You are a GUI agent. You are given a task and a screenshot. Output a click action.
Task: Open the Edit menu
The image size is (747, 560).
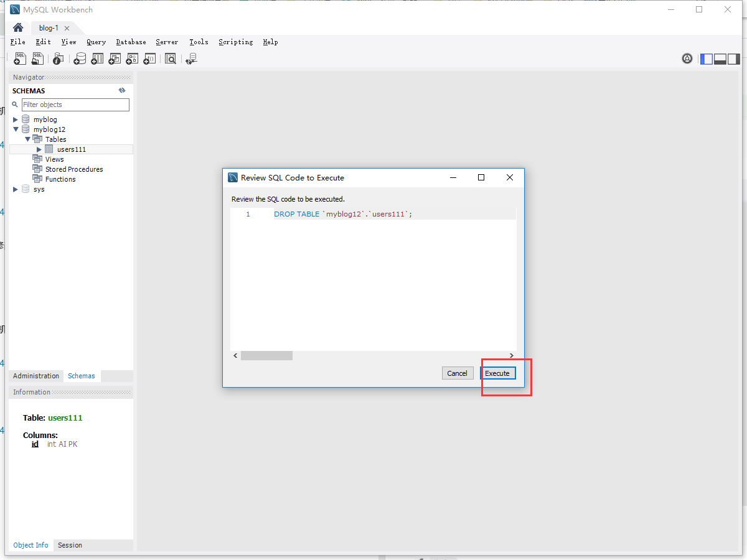click(x=43, y=42)
